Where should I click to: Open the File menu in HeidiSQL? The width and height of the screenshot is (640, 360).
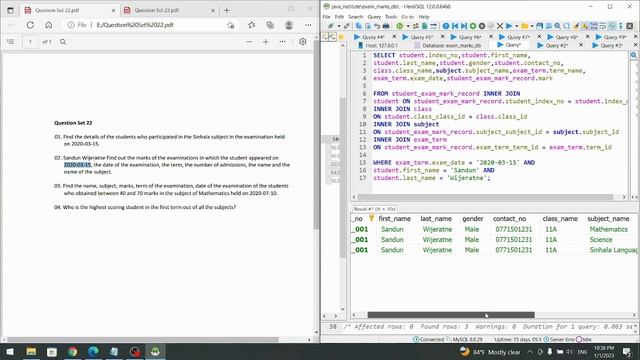326,17
